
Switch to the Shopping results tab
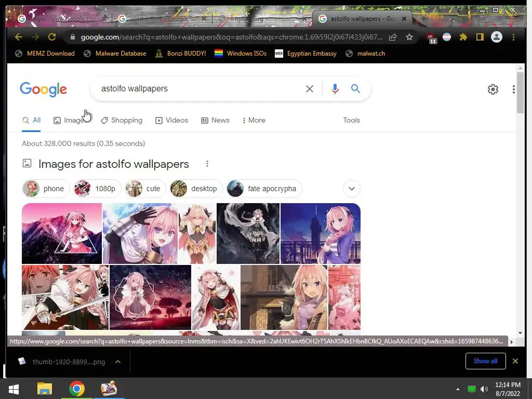(122, 121)
